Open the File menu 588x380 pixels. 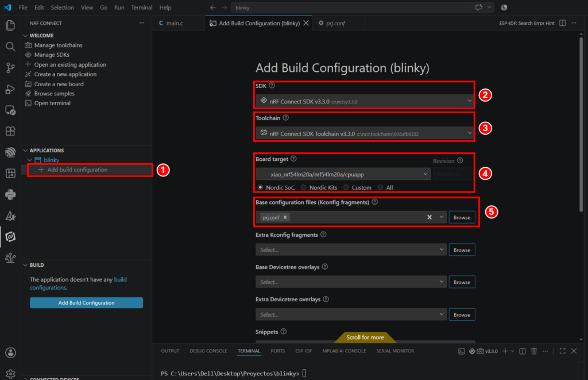pos(23,7)
